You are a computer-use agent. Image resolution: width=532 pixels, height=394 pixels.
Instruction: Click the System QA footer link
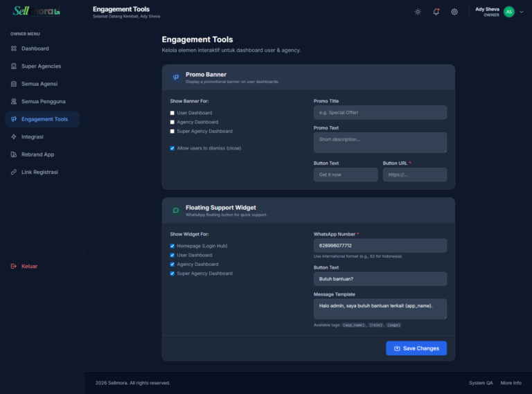(x=481, y=383)
